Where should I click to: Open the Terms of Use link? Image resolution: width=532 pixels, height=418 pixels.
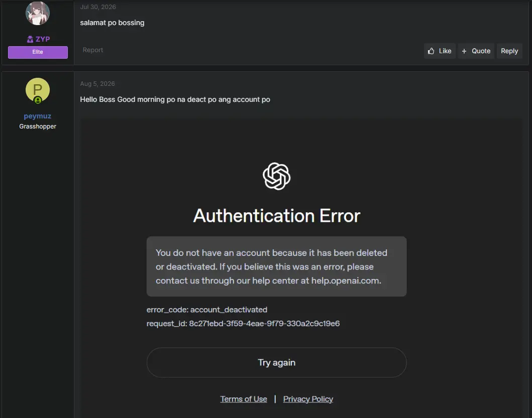[x=244, y=399]
